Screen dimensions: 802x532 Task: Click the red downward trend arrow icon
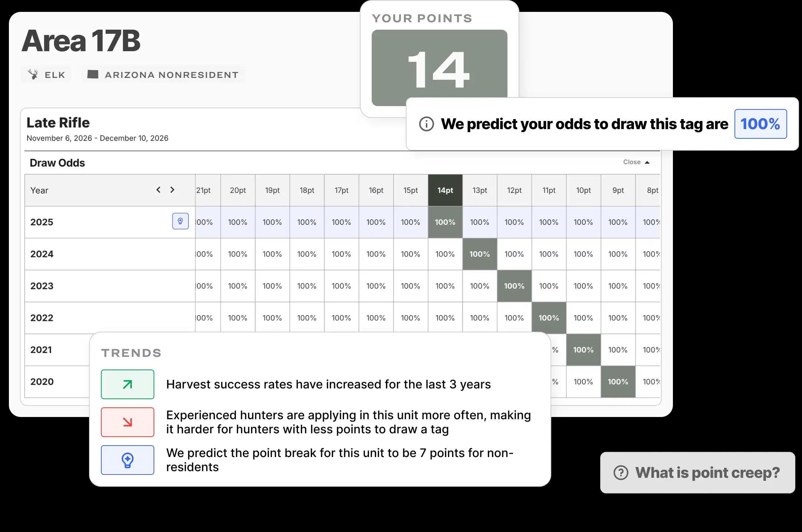(x=127, y=422)
